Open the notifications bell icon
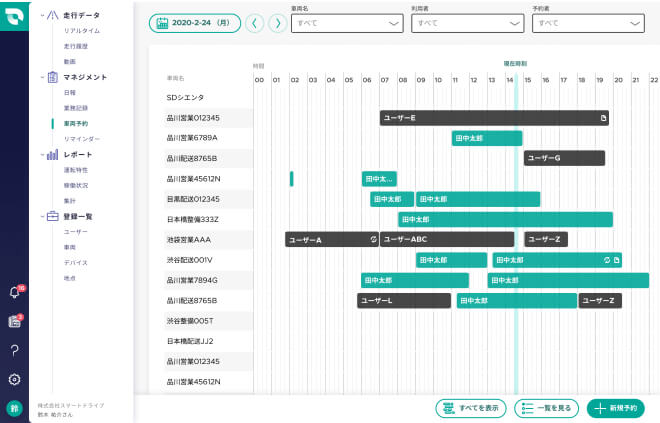Image resolution: width=660 pixels, height=423 pixels. click(14, 292)
